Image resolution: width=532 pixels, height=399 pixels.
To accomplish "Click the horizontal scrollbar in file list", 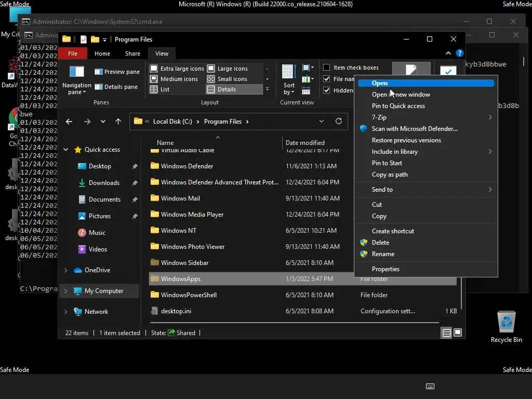I will point(295,322).
